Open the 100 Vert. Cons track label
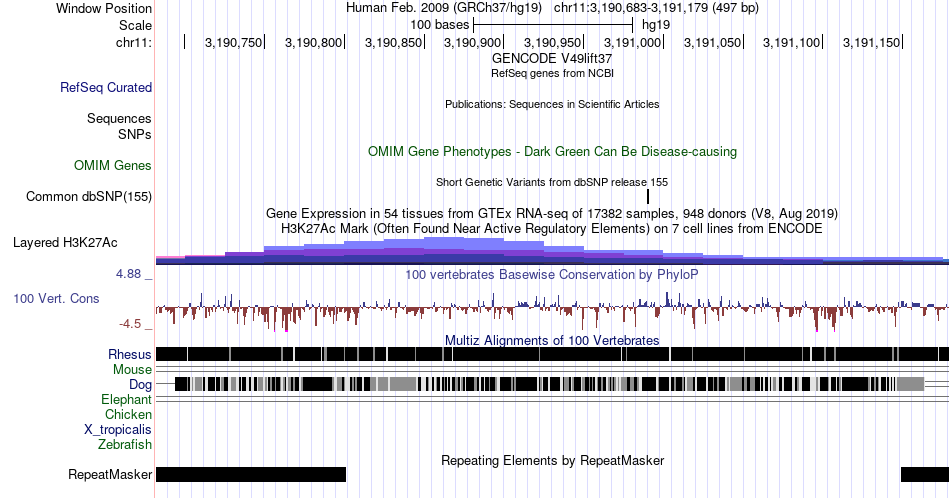 56,298
